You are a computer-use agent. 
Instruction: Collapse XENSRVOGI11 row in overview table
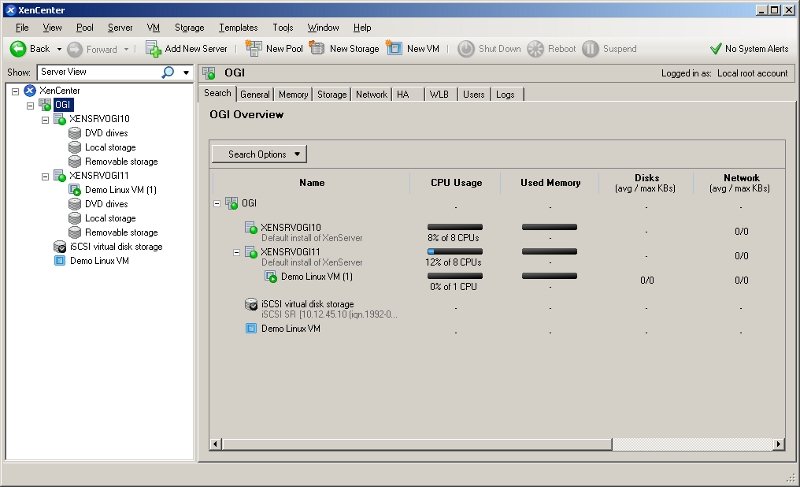pos(236,252)
